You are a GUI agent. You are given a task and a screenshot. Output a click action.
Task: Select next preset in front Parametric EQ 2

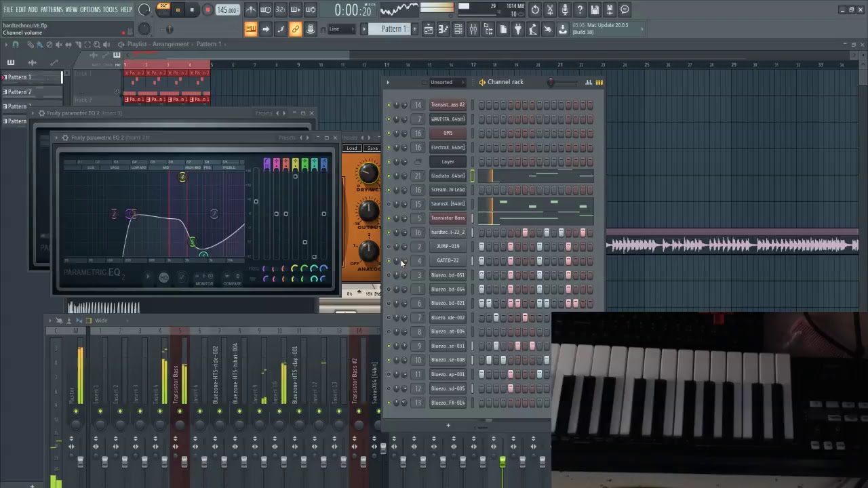(307, 138)
